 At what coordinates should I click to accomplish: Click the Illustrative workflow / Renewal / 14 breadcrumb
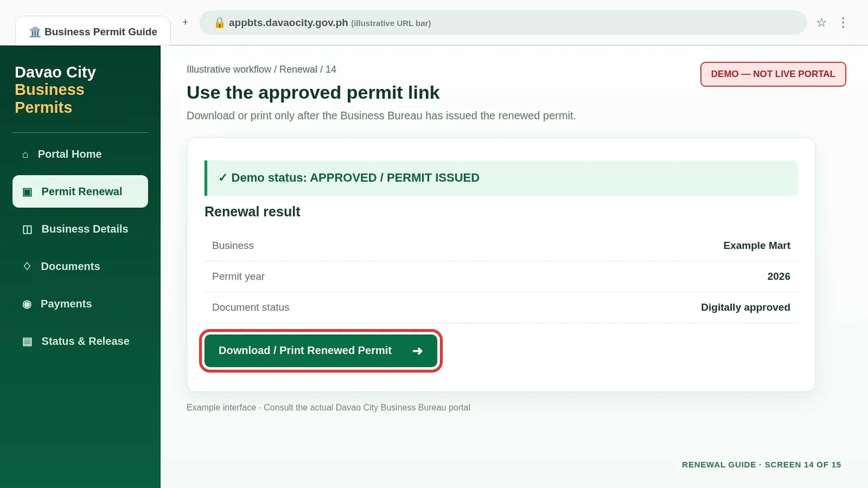(261, 69)
